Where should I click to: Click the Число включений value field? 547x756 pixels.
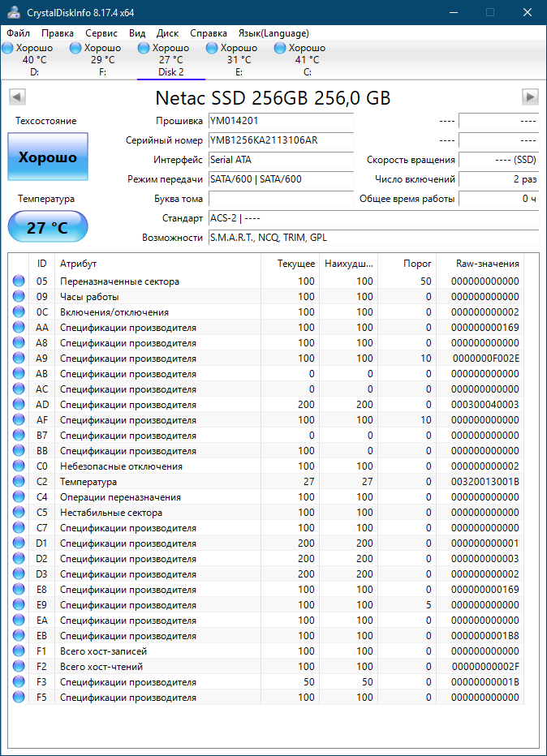[x=499, y=179]
